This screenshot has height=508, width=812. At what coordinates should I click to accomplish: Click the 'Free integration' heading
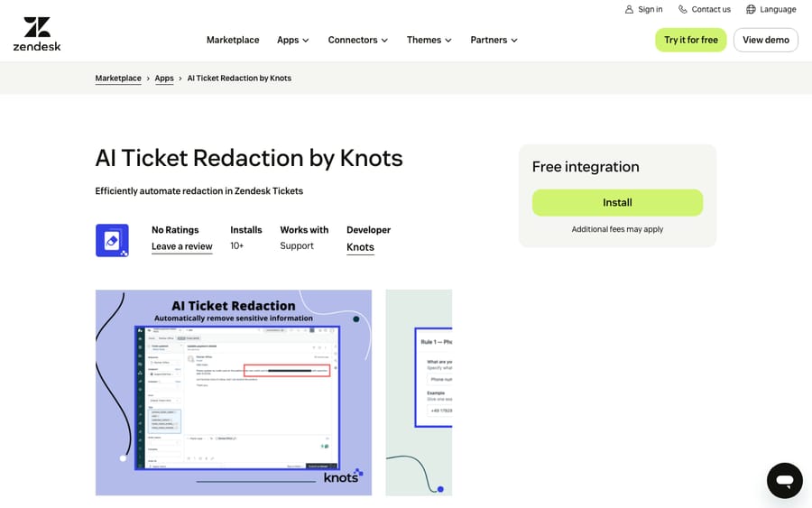tap(586, 167)
